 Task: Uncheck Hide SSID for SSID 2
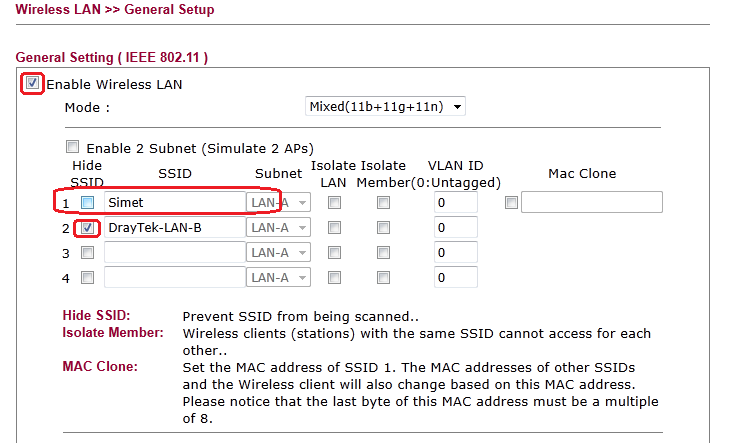pyautogui.click(x=88, y=228)
